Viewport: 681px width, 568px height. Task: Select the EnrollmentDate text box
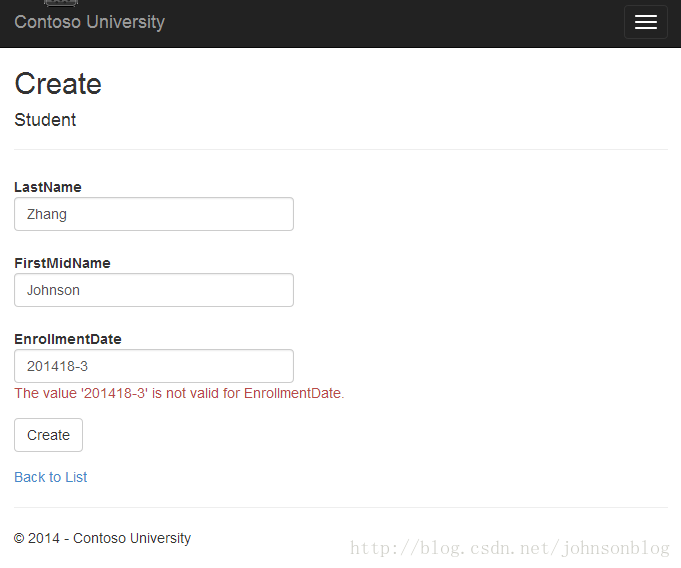(154, 366)
